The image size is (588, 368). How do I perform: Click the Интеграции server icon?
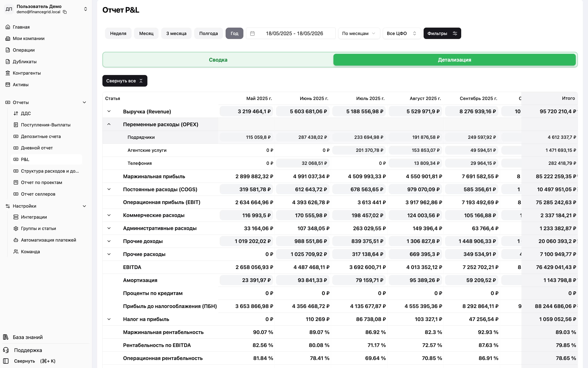16,217
